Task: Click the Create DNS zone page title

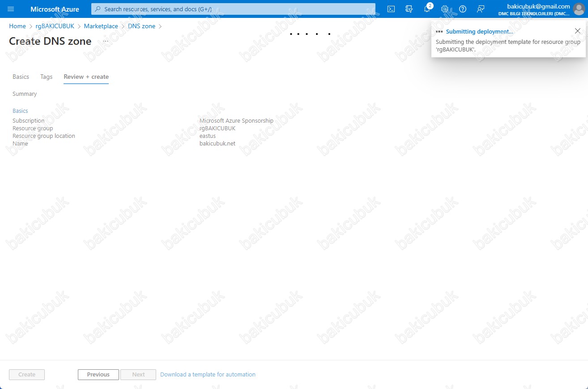Action: (50, 41)
